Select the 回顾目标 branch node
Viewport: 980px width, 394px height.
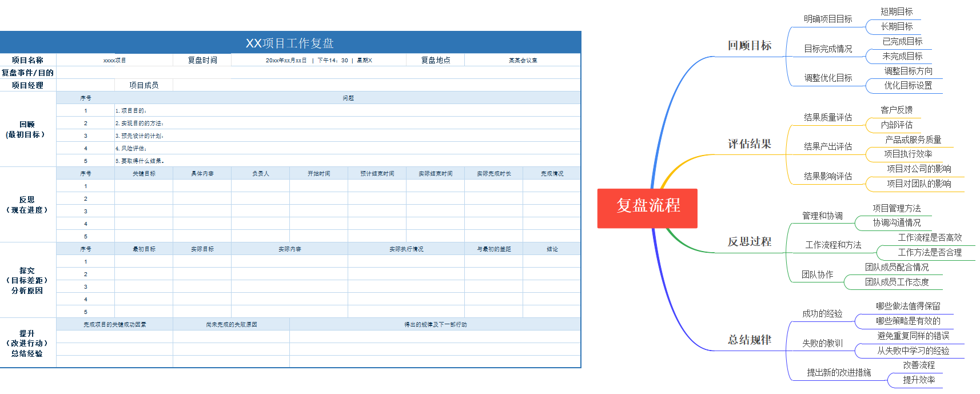749,46
